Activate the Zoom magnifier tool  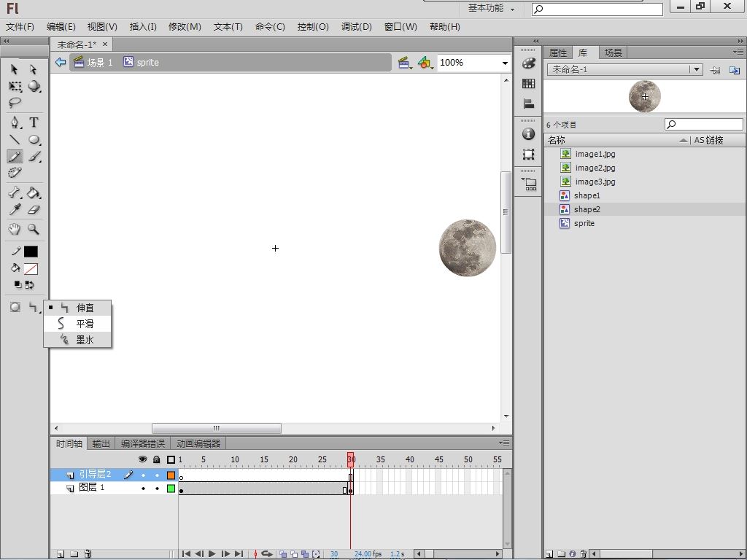coord(34,229)
